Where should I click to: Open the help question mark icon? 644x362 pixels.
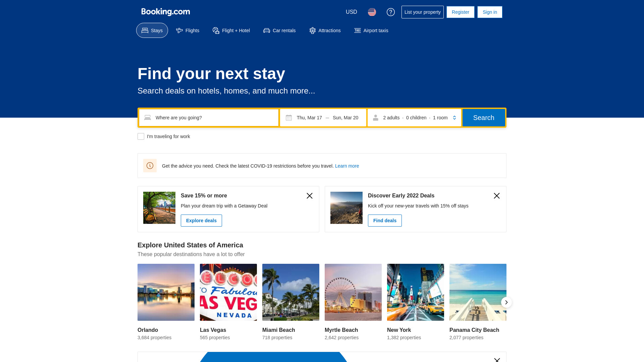pyautogui.click(x=391, y=12)
